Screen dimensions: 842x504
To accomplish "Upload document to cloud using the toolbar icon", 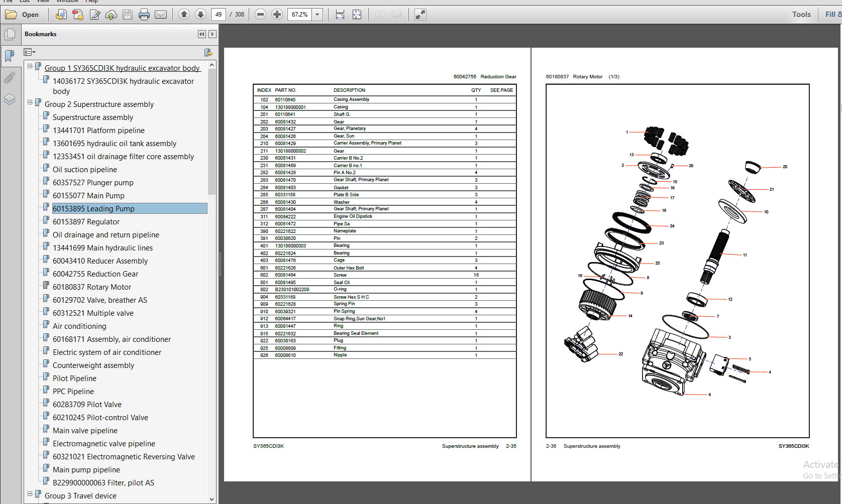I will click(x=111, y=14).
